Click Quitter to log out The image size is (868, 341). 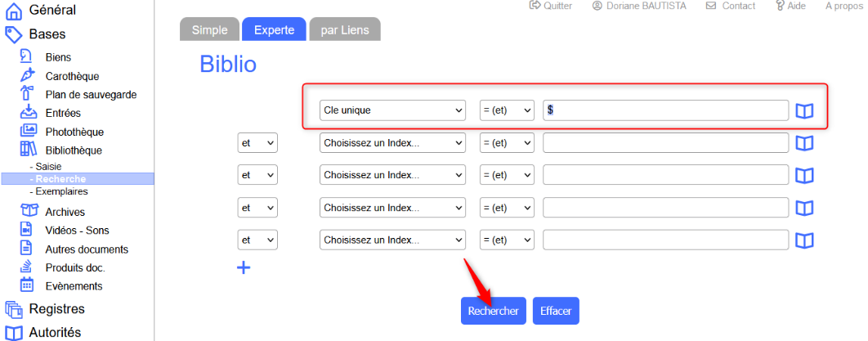[551, 6]
